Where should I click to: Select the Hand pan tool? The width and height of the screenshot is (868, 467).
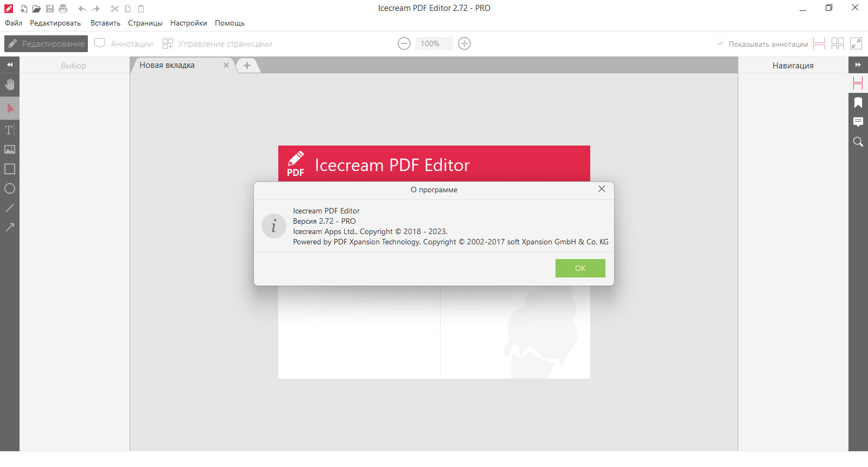(x=10, y=85)
